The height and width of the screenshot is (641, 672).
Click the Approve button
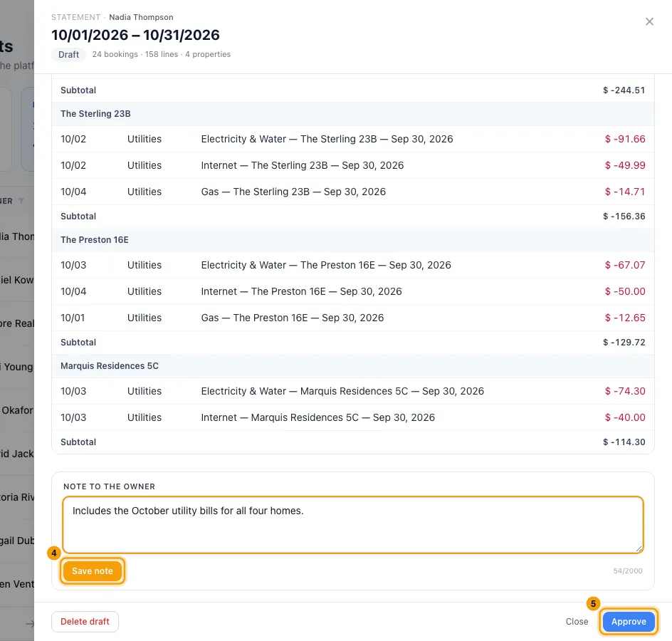coord(629,621)
